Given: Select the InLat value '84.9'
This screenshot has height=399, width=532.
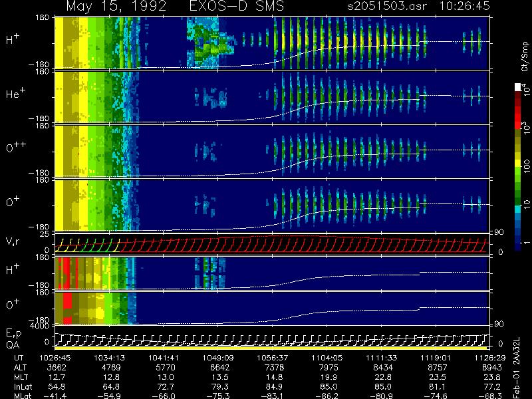Looking at the screenshot, I should 274,387.
